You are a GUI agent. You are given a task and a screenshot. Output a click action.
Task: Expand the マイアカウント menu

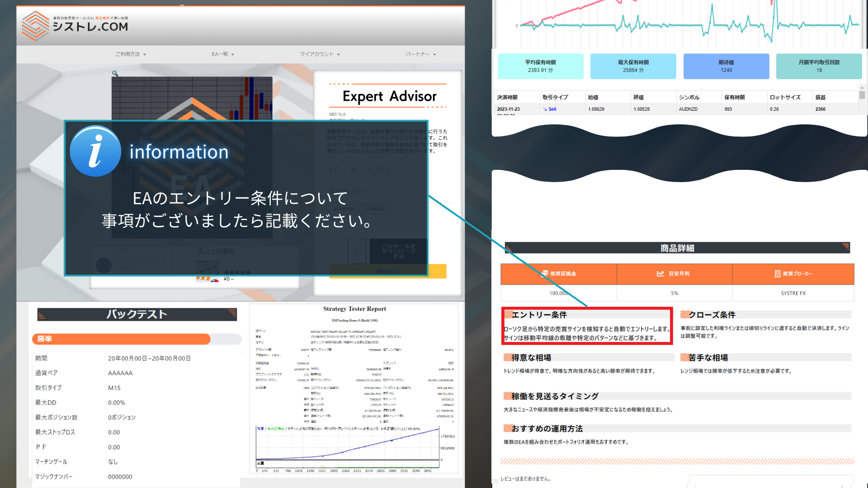(320, 54)
